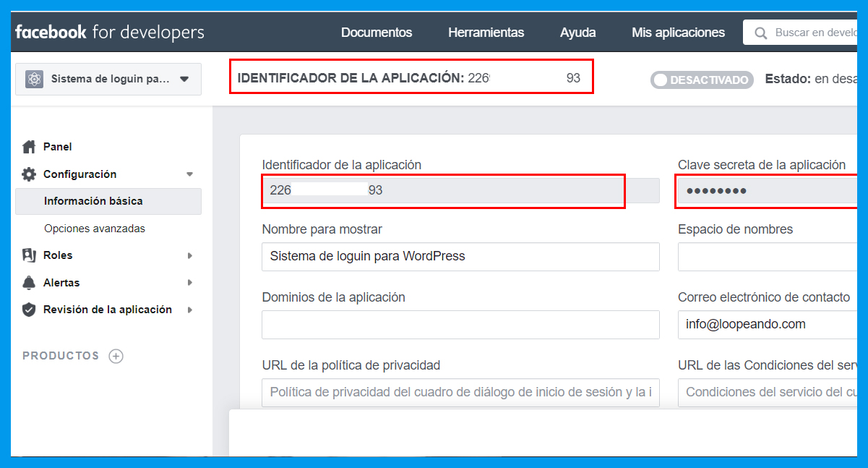Click the Roles badge icon
Screen dimensions: 868x468
29,255
